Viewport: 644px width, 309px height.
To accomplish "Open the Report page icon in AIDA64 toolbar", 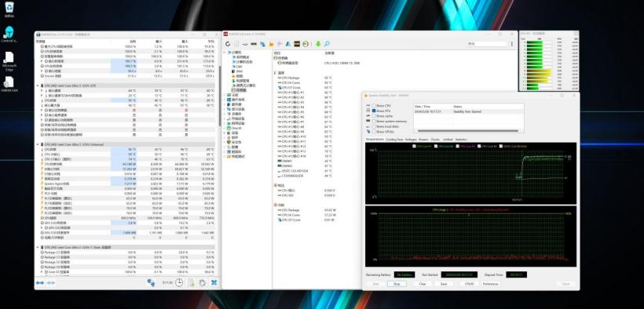I will pos(236,44).
